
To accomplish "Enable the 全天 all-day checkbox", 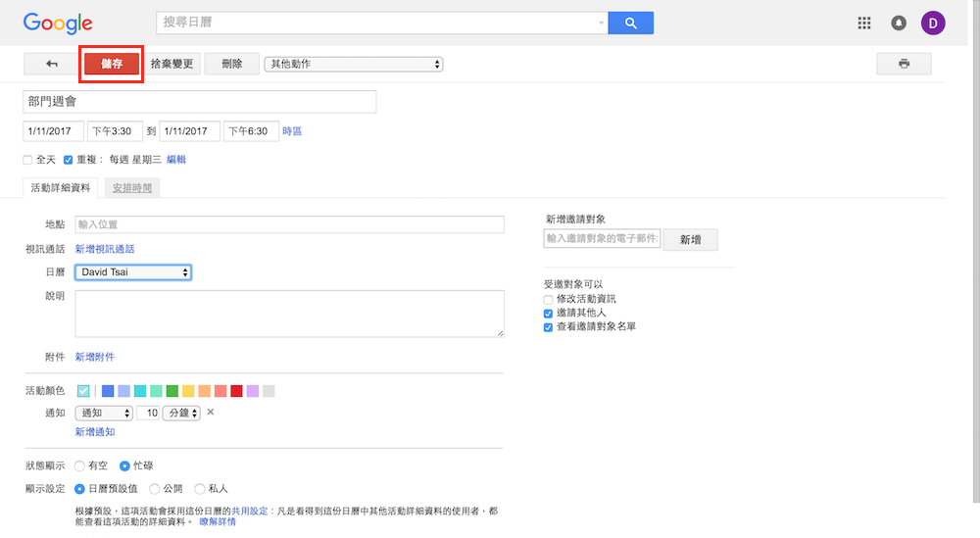I will tap(28, 160).
